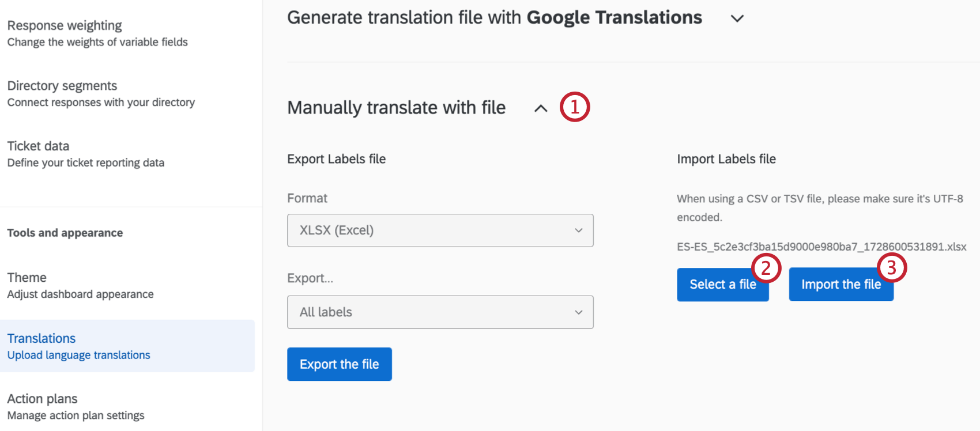Select the Translations sidebar item

(78, 346)
